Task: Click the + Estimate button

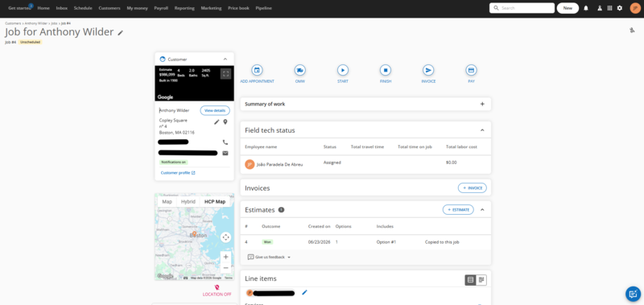Action: point(458,210)
